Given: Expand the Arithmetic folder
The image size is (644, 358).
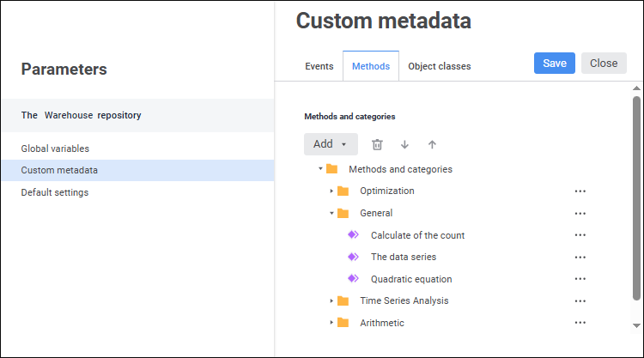Looking at the screenshot, I should pos(331,323).
